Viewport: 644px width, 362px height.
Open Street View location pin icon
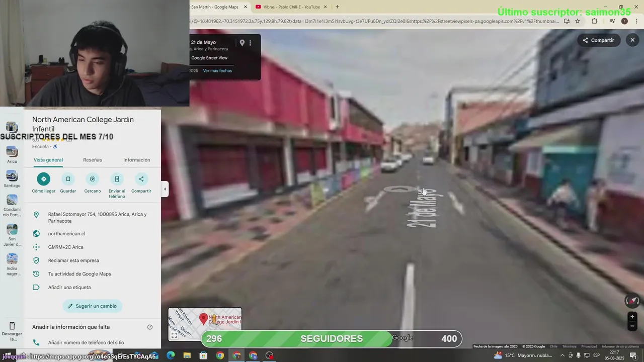(x=242, y=43)
